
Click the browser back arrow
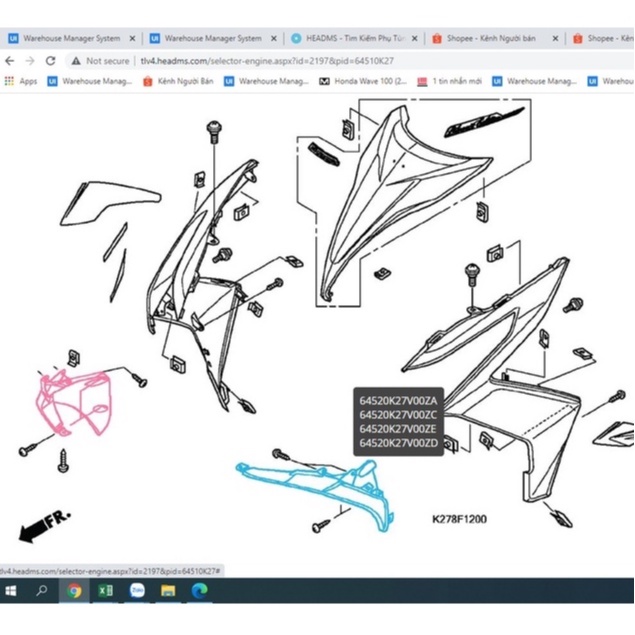pyautogui.click(x=11, y=60)
